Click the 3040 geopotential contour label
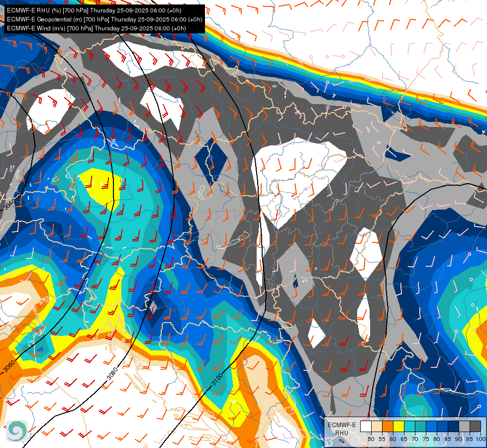 tap(9, 204)
